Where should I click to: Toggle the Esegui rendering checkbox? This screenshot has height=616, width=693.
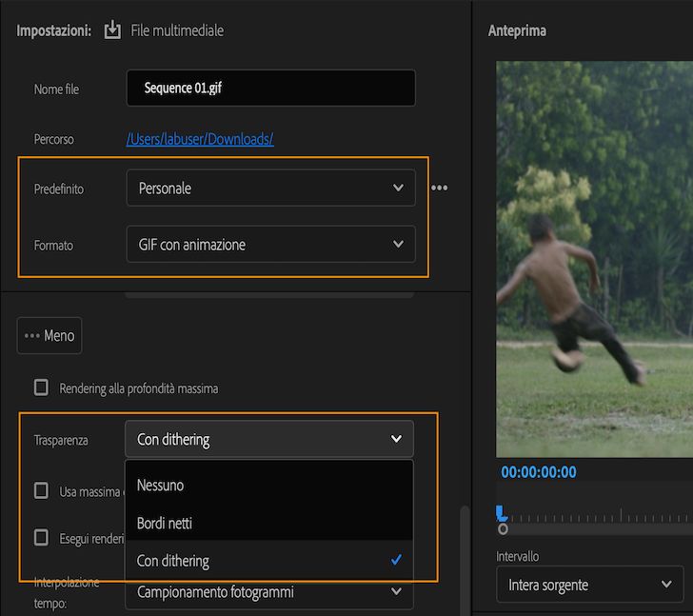tap(41, 537)
